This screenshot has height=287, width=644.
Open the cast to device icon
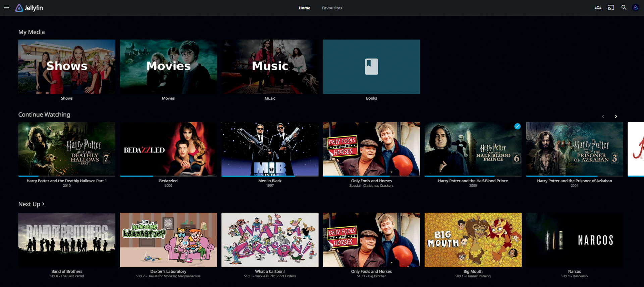[611, 8]
